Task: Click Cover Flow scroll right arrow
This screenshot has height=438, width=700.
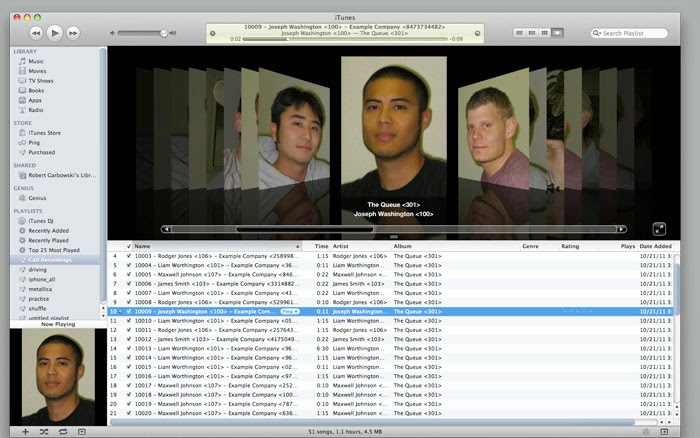Action: coord(621,229)
